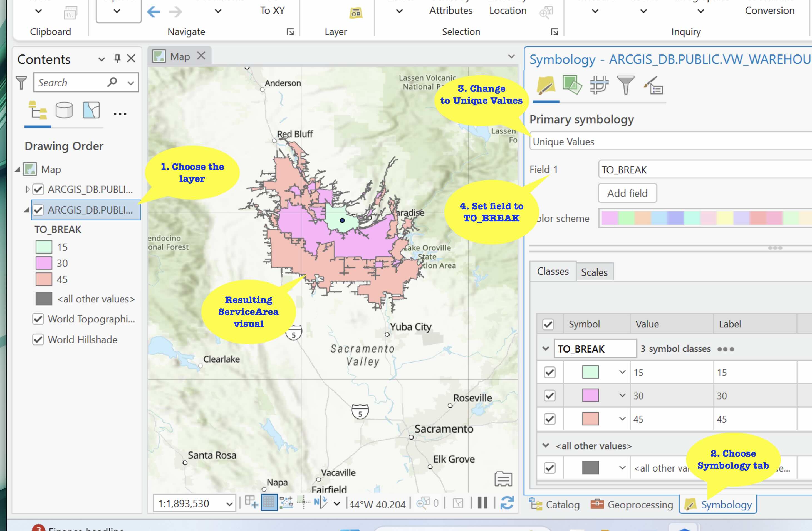Image resolution: width=812 pixels, height=531 pixels.
Task: Switch to List By Selection view
Action: (91, 110)
